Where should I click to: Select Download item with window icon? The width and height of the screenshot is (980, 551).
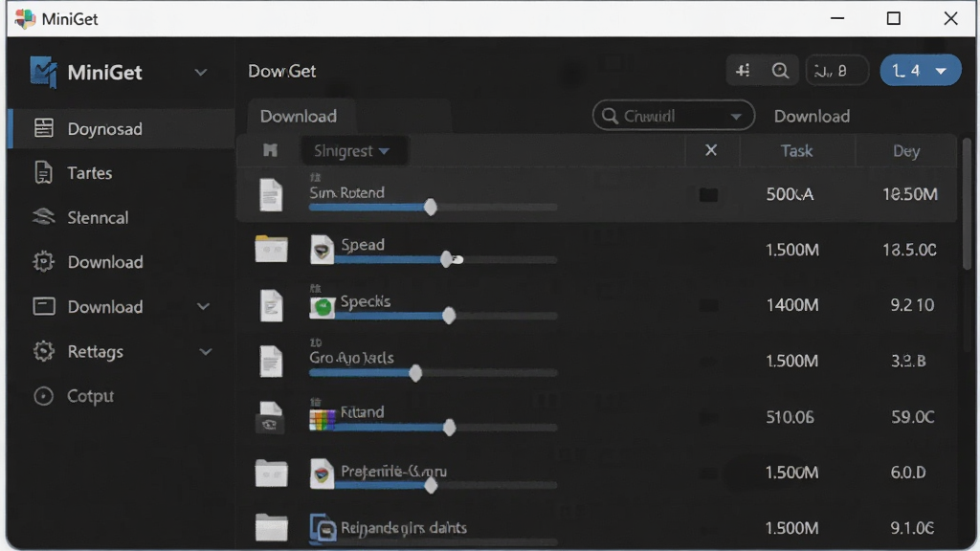pos(122,307)
